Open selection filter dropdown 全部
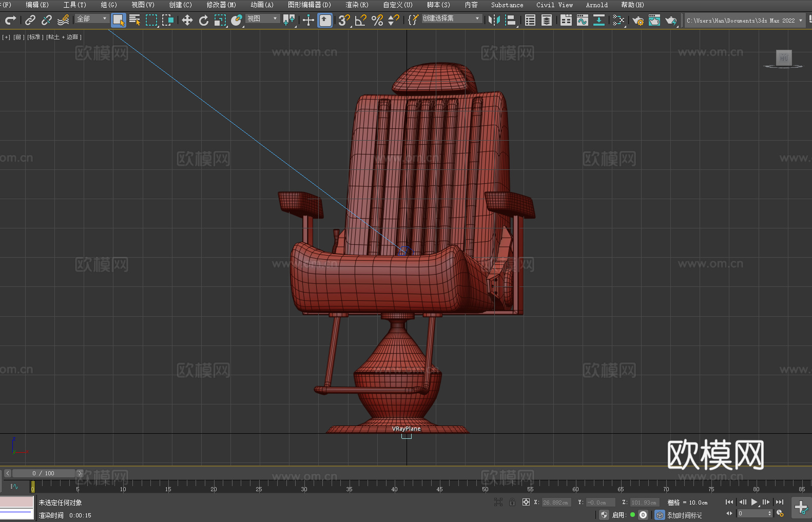The height and width of the screenshot is (522, 812). click(x=92, y=18)
